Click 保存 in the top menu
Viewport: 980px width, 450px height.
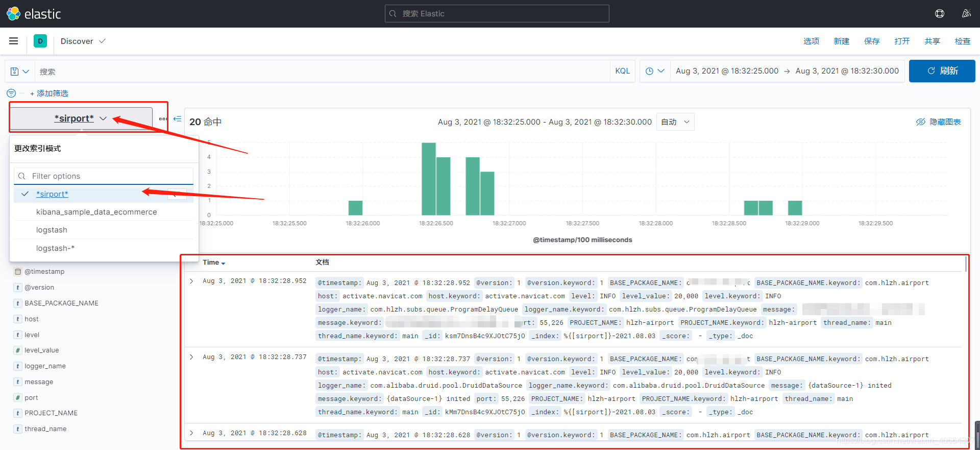point(872,41)
